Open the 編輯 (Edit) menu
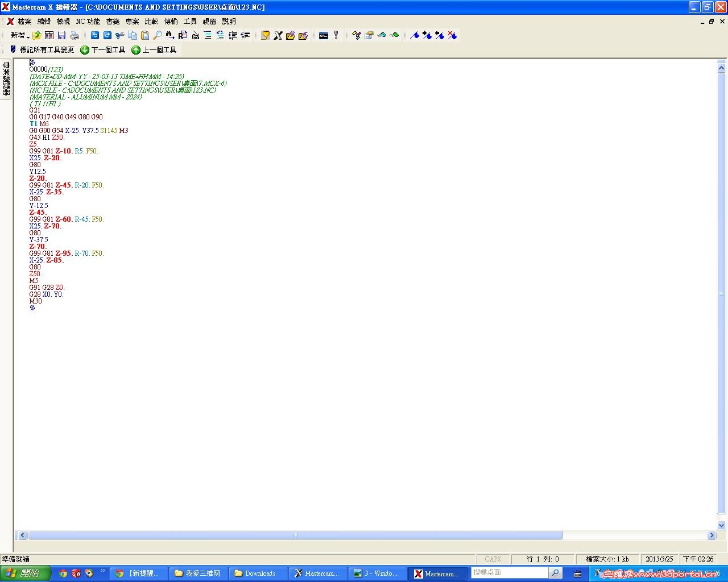The height and width of the screenshot is (582, 728). click(44, 22)
